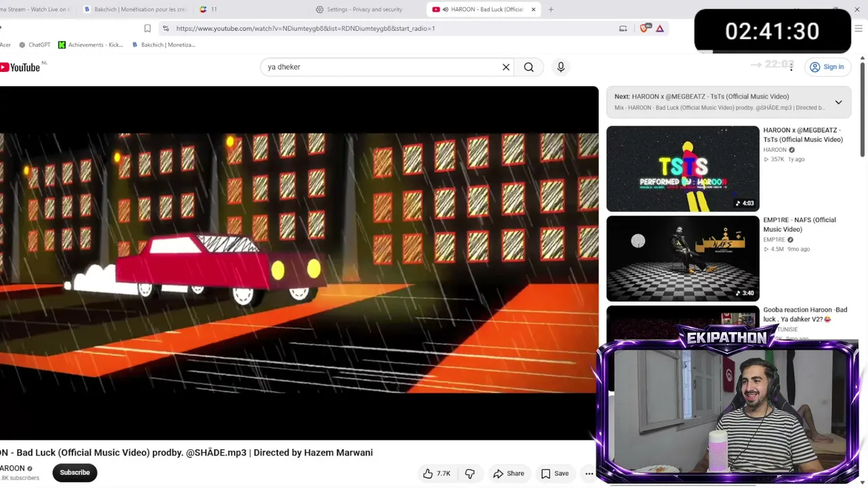Open the EMP1RE channel name in suggestions
Screen dimensions: 868x488
(774, 240)
